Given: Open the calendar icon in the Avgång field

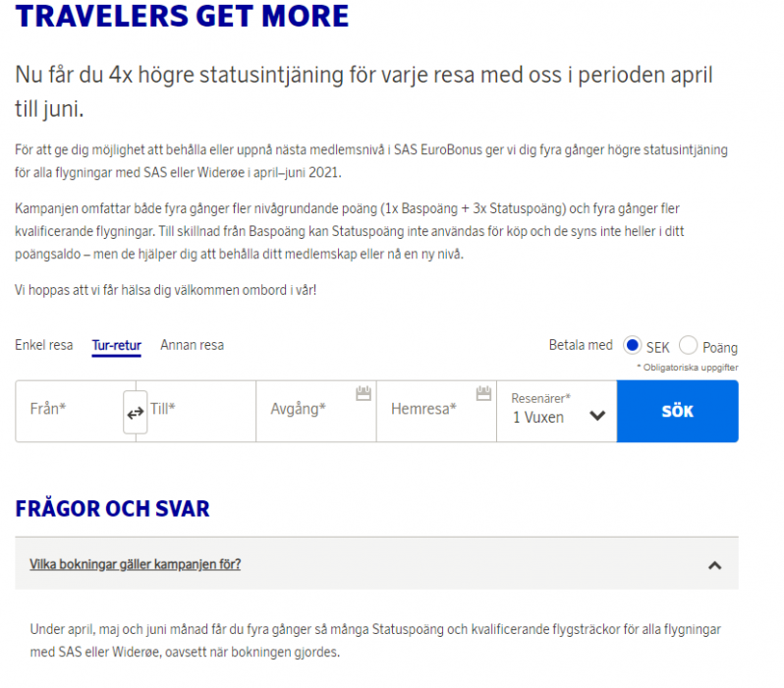Looking at the screenshot, I should pos(364,393).
